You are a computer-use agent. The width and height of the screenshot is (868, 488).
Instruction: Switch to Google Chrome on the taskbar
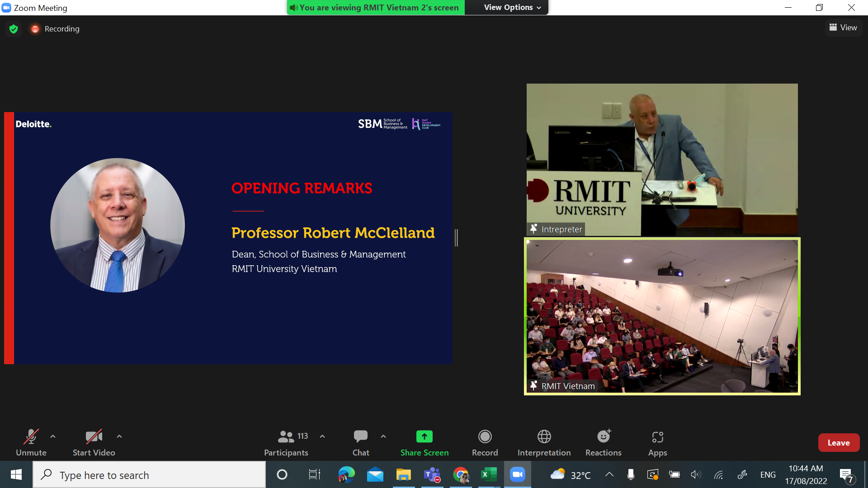click(x=461, y=475)
